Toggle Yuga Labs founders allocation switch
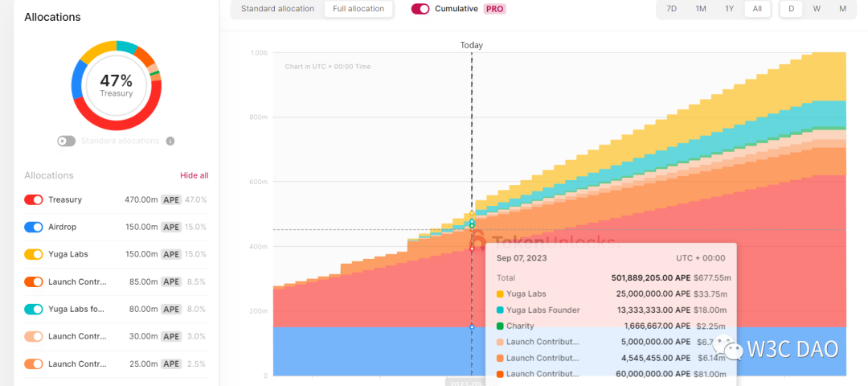 [34, 309]
